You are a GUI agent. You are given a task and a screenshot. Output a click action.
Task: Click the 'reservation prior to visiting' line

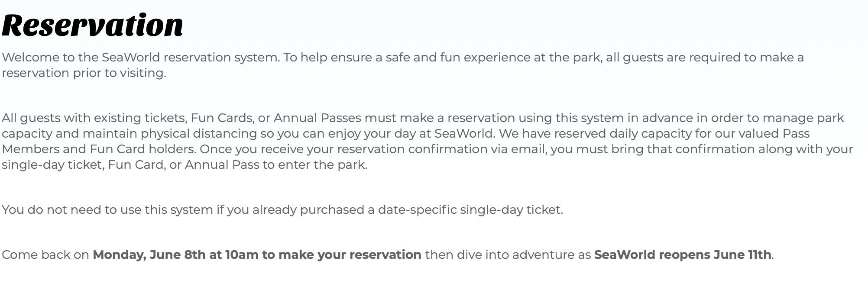[84, 73]
